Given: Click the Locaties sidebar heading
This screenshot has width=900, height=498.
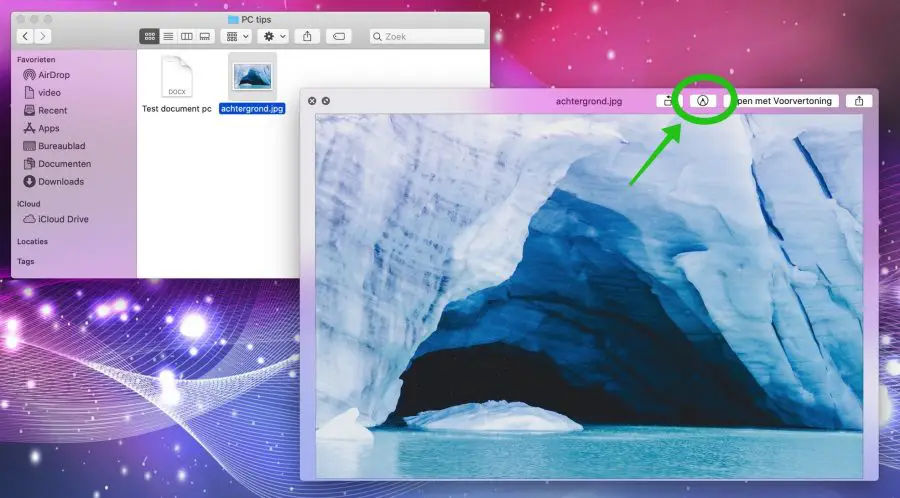Looking at the screenshot, I should [32, 242].
